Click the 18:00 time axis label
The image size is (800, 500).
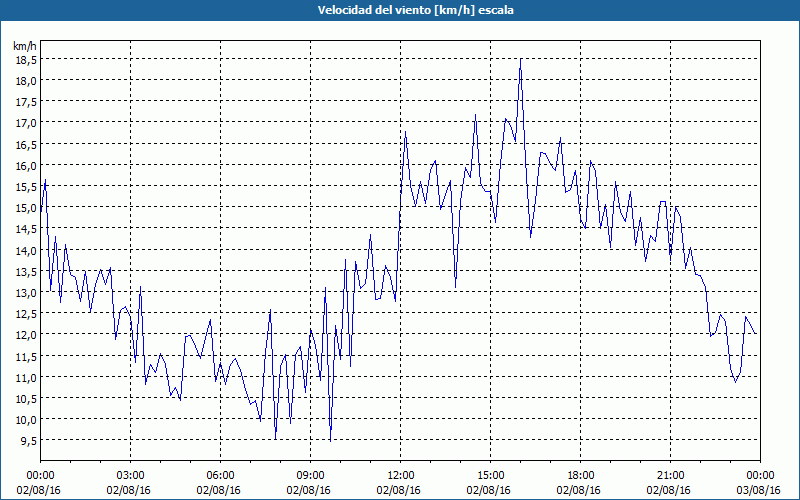click(580, 476)
